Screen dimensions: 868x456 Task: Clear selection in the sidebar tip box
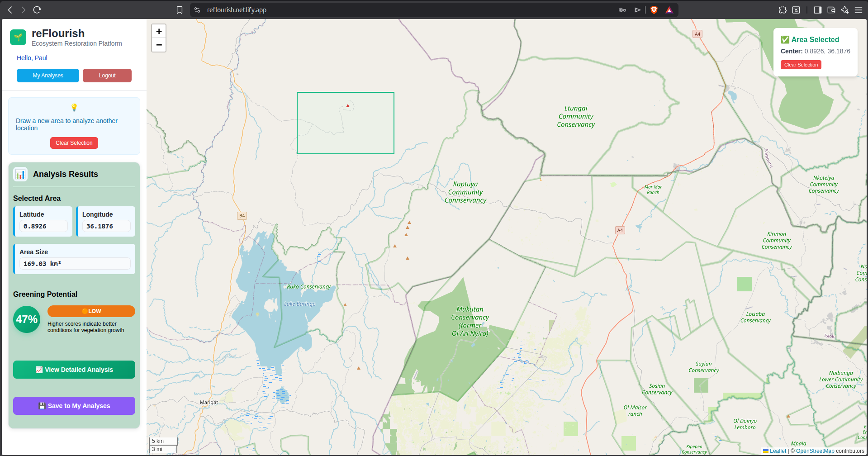(x=74, y=143)
